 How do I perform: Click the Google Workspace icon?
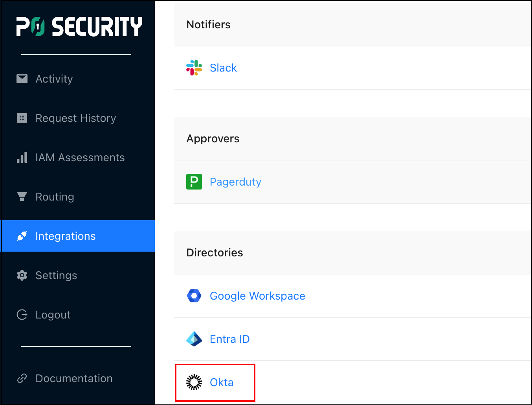click(194, 295)
